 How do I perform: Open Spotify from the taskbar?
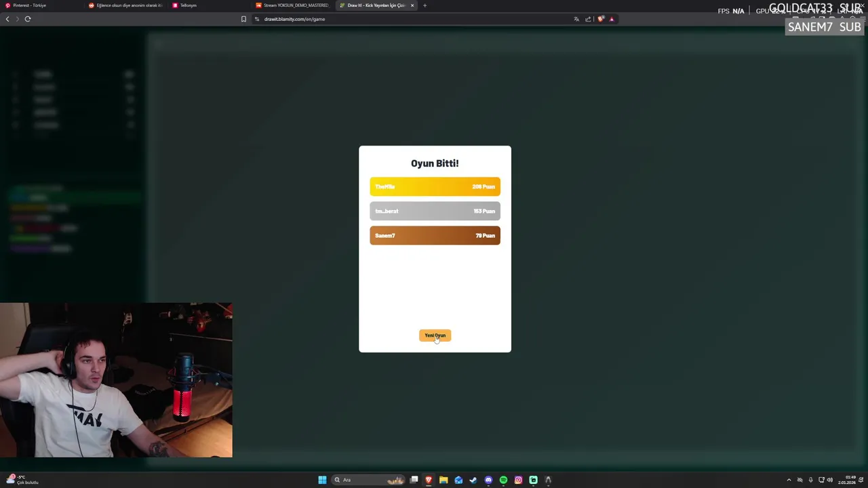(x=503, y=480)
